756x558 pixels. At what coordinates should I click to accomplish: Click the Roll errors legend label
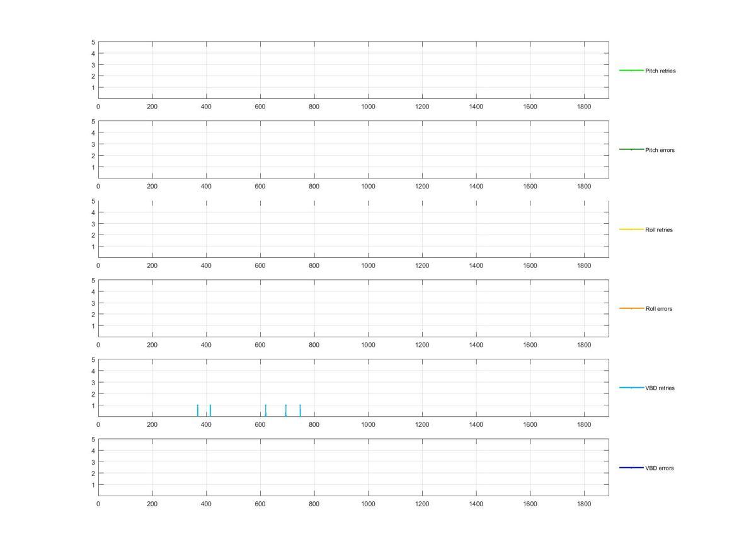(659, 309)
